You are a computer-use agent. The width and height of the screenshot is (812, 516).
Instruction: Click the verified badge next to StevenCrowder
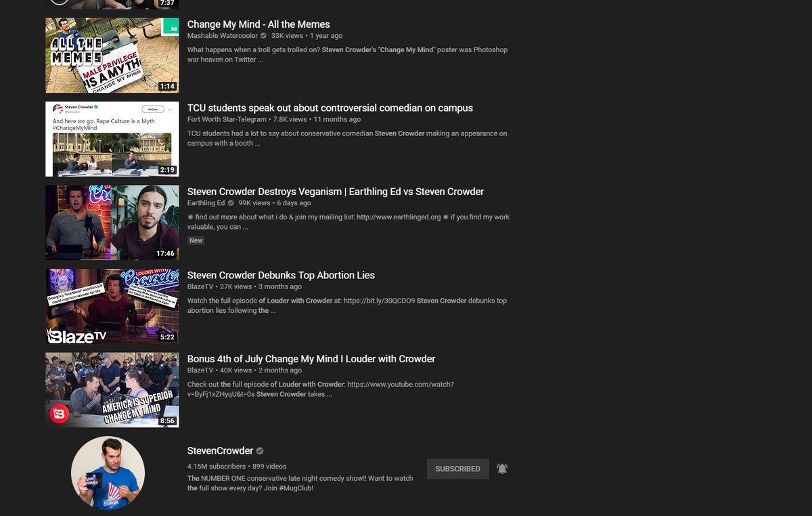pyautogui.click(x=260, y=451)
